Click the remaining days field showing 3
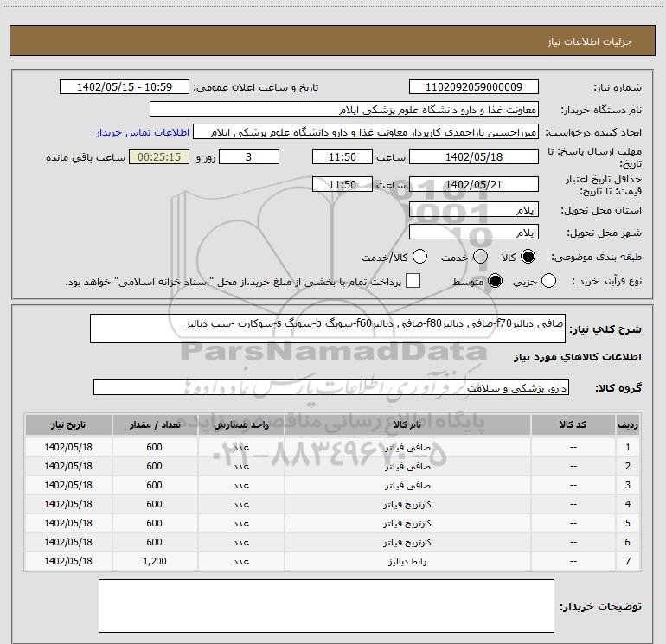Image resolution: width=666 pixels, height=644 pixels. (x=249, y=156)
